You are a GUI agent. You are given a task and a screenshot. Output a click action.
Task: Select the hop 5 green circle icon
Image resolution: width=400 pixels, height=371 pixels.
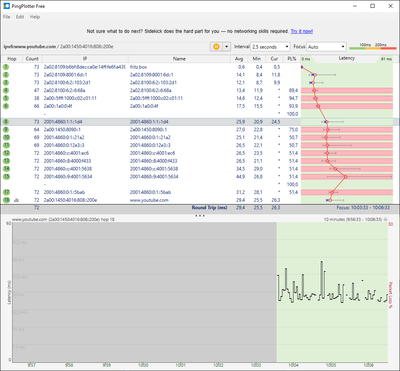click(x=6, y=98)
